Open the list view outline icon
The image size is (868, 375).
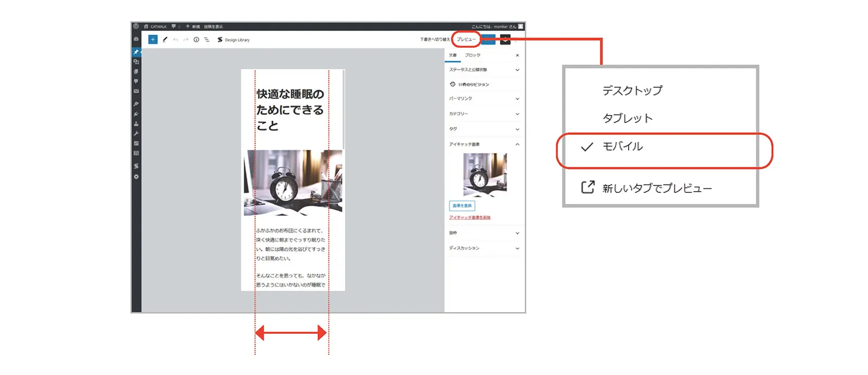(207, 40)
